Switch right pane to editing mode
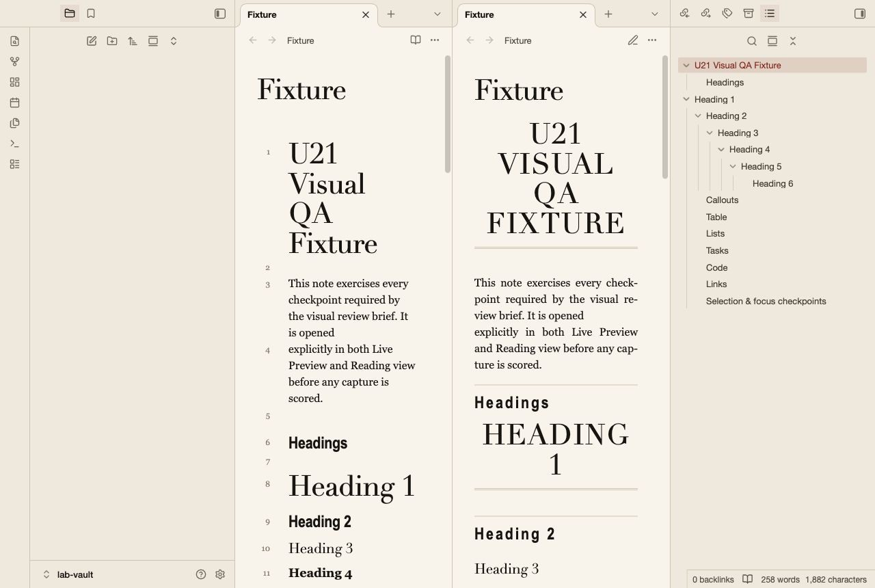 pos(633,40)
